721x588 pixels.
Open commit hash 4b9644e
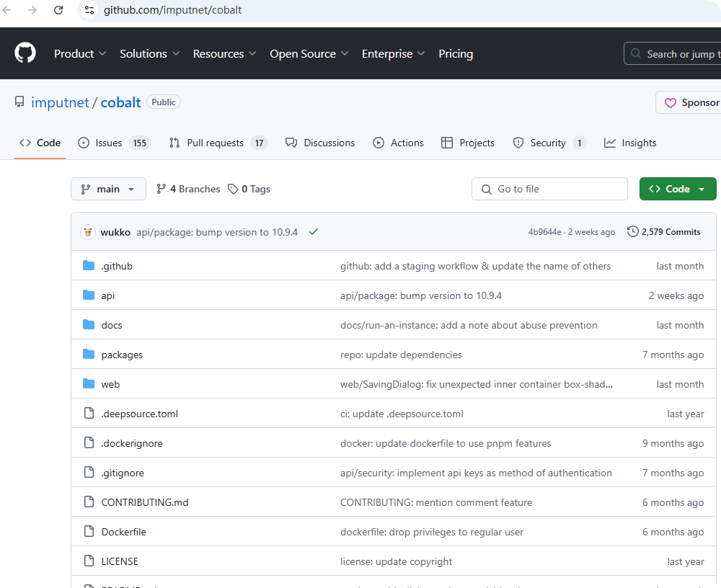click(544, 232)
